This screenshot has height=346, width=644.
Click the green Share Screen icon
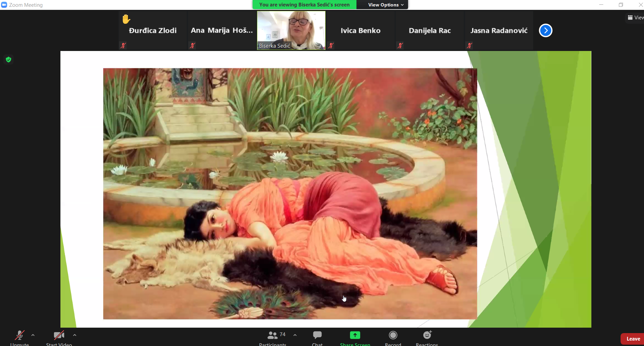tap(355, 335)
